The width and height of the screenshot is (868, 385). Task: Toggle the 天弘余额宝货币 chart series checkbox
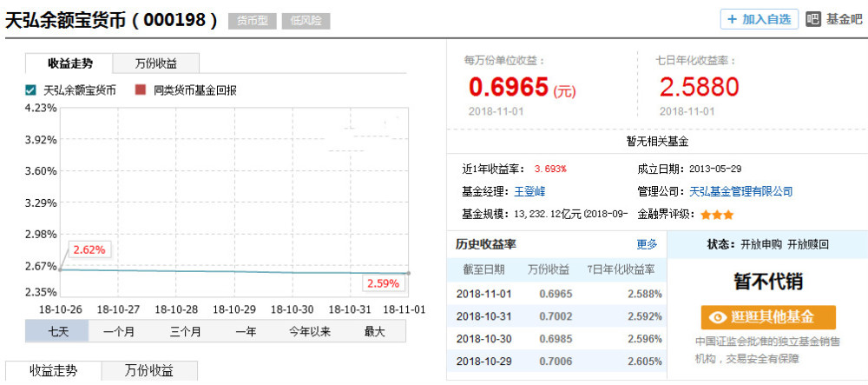point(30,90)
